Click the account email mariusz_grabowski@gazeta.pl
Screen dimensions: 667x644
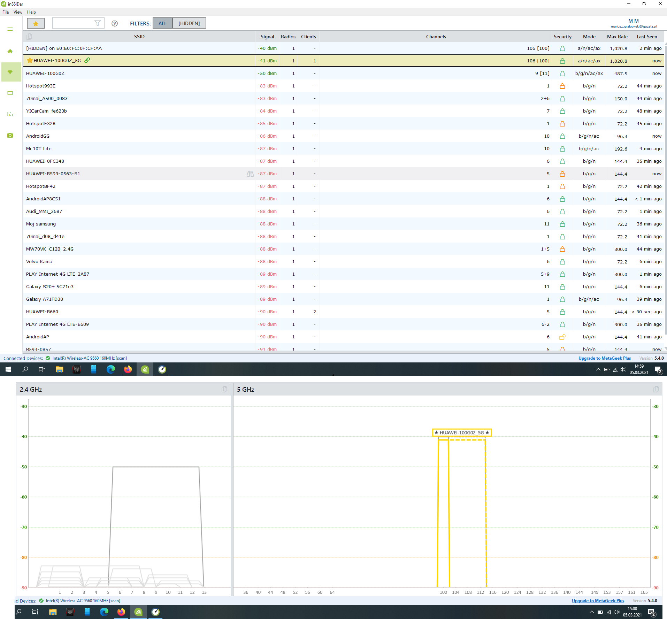pyautogui.click(x=634, y=26)
